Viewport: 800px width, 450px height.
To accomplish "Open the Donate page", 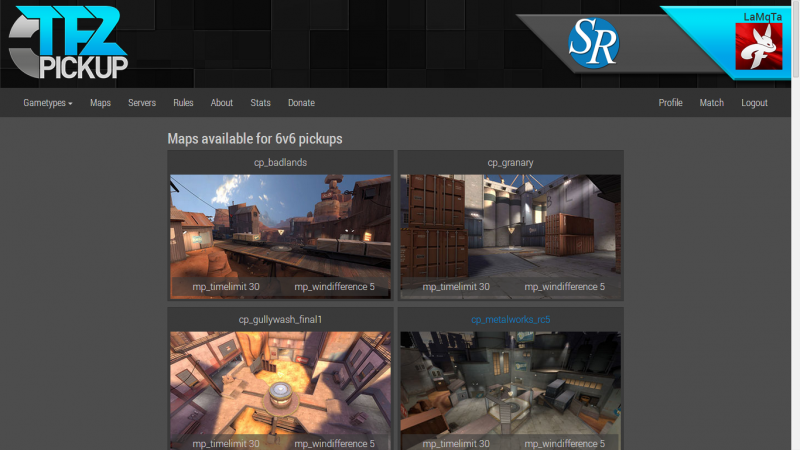I will [301, 103].
